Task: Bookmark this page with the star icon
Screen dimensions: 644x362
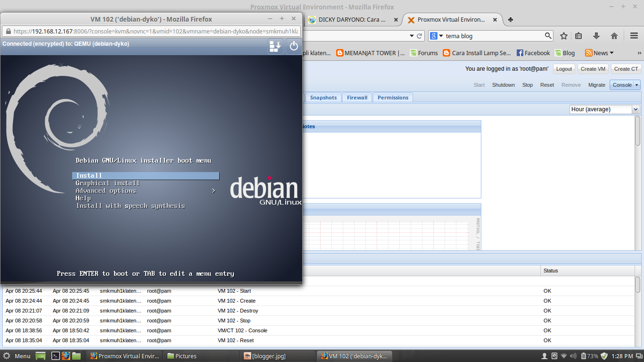Action: pos(564,36)
